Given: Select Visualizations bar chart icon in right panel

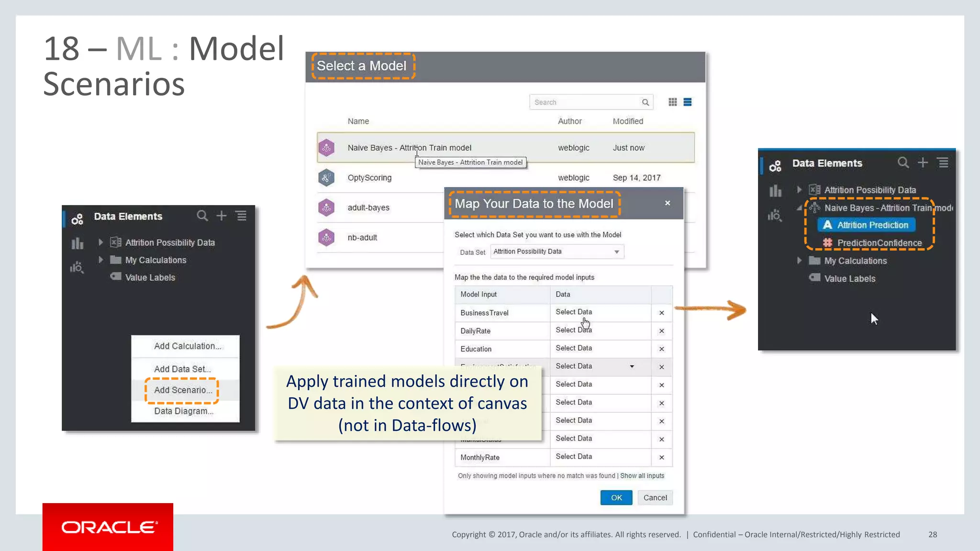Looking at the screenshot, I should [775, 191].
